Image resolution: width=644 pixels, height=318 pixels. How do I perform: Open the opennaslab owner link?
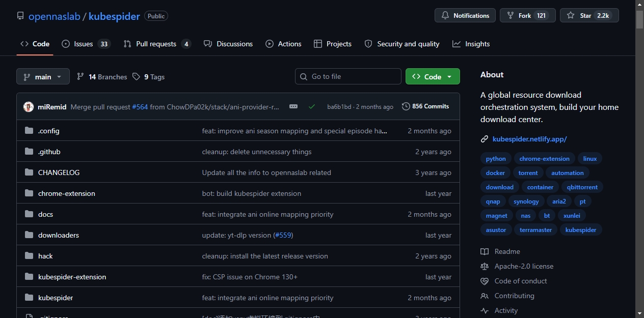(55, 16)
